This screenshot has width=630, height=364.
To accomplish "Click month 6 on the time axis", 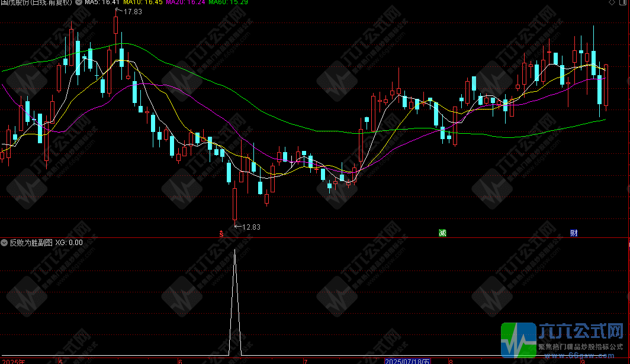I will pyautogui.click(x=181, y=361).
